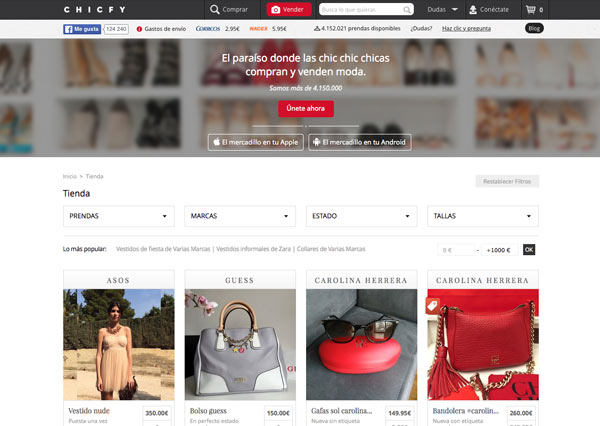
Task: Click the hanger icon beside prendas disponibles
Action: pos(317,28)
